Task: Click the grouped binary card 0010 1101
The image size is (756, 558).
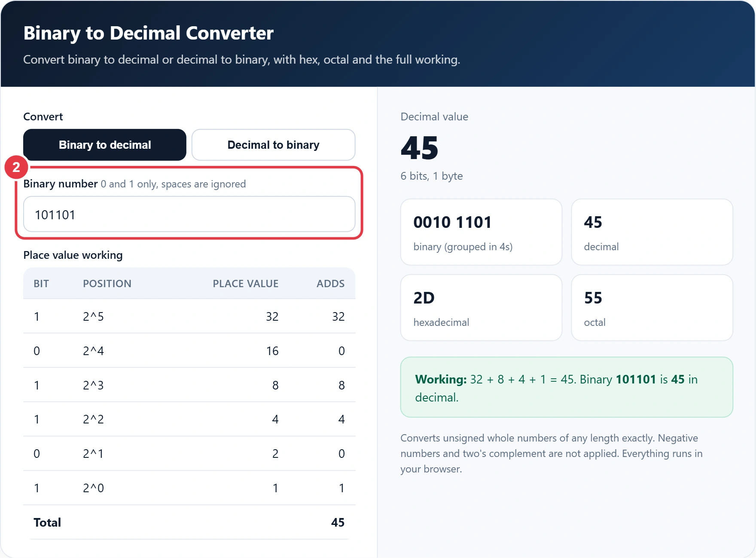Action: pos(481,232)
